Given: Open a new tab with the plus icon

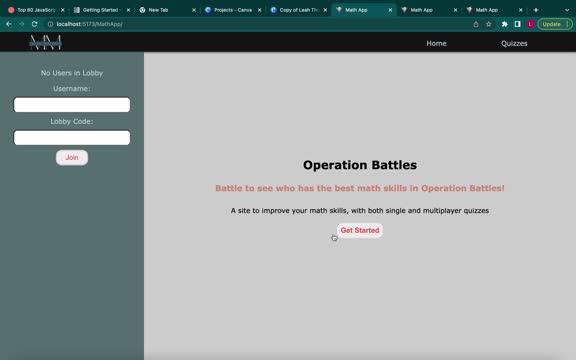Looking at the screenshot, I should pyautogui.click(x=536, y=10).
